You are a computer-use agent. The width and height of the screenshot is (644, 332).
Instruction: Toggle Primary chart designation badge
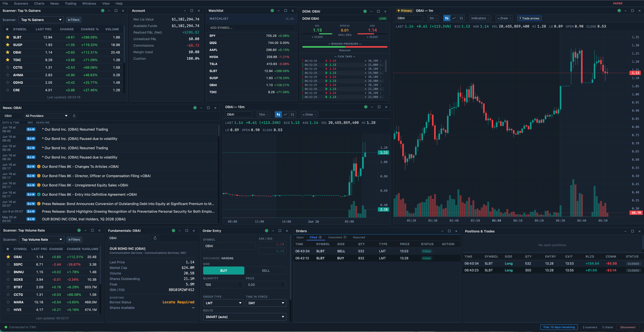pos(405,11)
